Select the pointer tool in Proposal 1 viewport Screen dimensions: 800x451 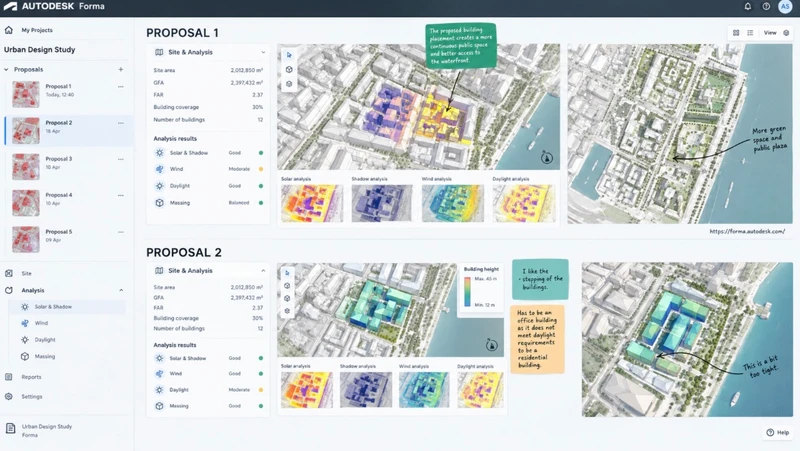(x=289, y=55)
